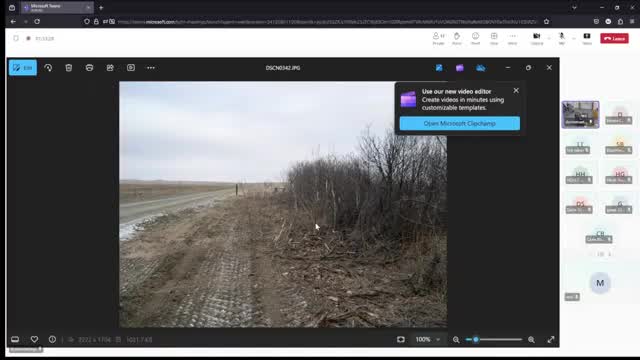Click the zoom slider handle
640x360 pixels.
pos(476,339)
